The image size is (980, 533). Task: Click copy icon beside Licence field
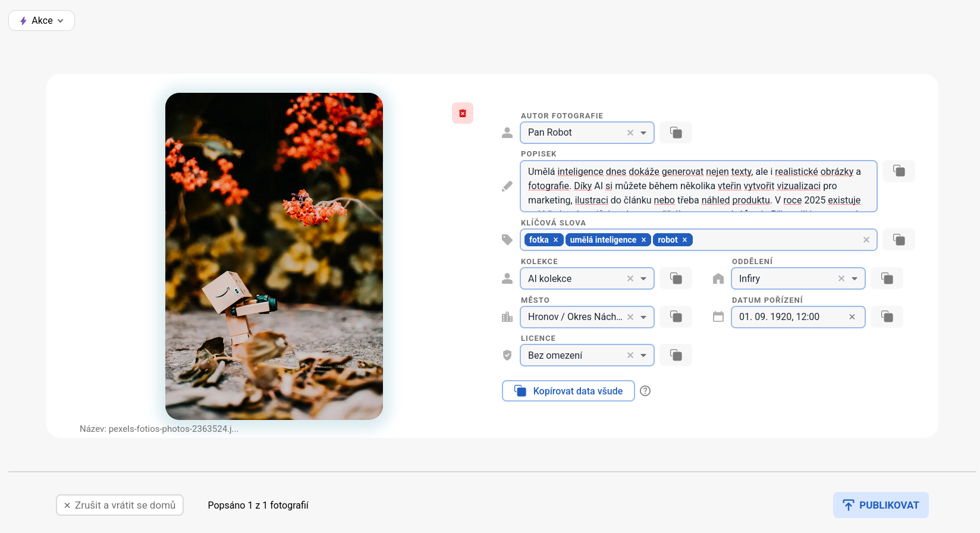point(676,355)
